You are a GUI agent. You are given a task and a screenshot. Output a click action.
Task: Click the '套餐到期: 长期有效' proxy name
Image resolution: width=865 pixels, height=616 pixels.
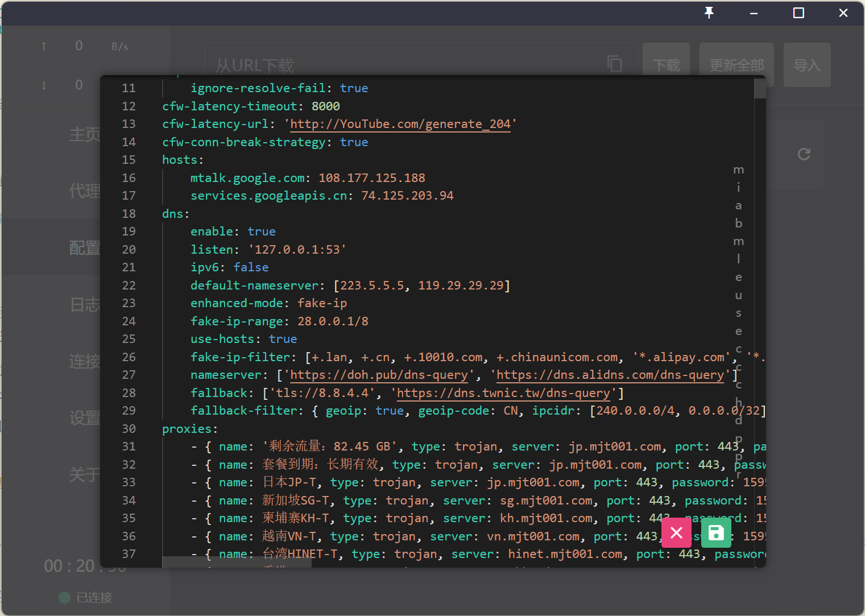tap(320, 465)
